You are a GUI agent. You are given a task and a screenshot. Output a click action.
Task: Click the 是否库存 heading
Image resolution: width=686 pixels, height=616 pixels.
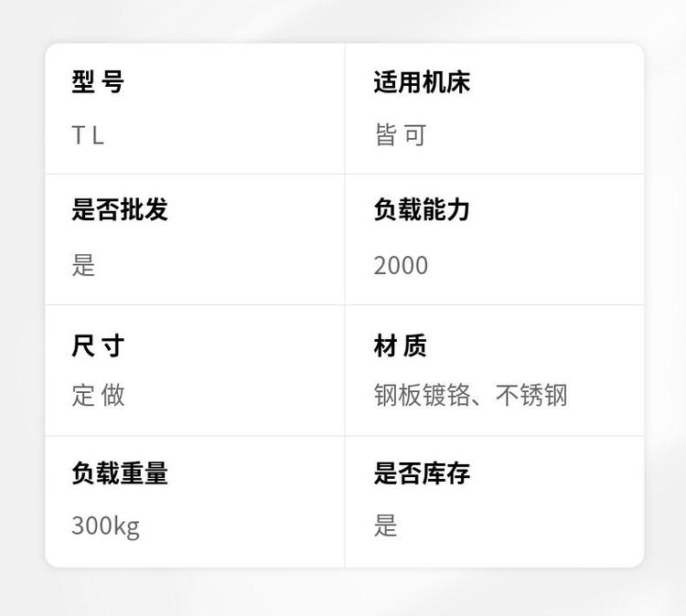coord(422,473)
